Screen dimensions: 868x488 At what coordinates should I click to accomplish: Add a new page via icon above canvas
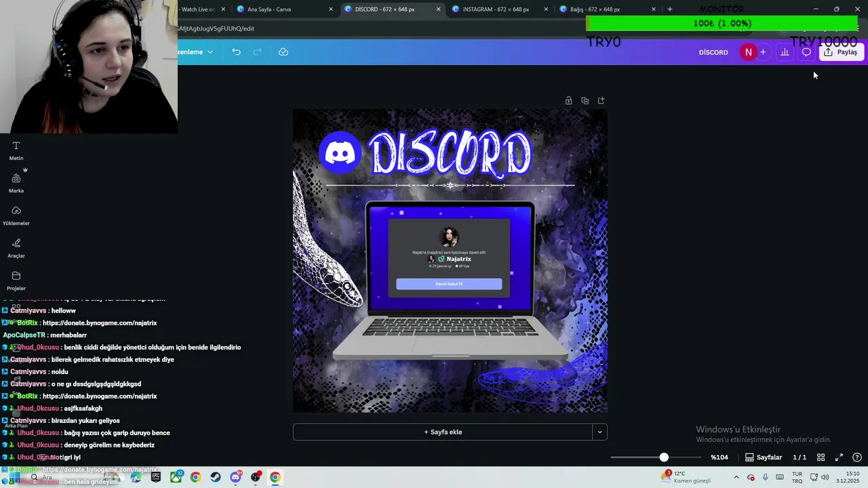tap(601, 100)
